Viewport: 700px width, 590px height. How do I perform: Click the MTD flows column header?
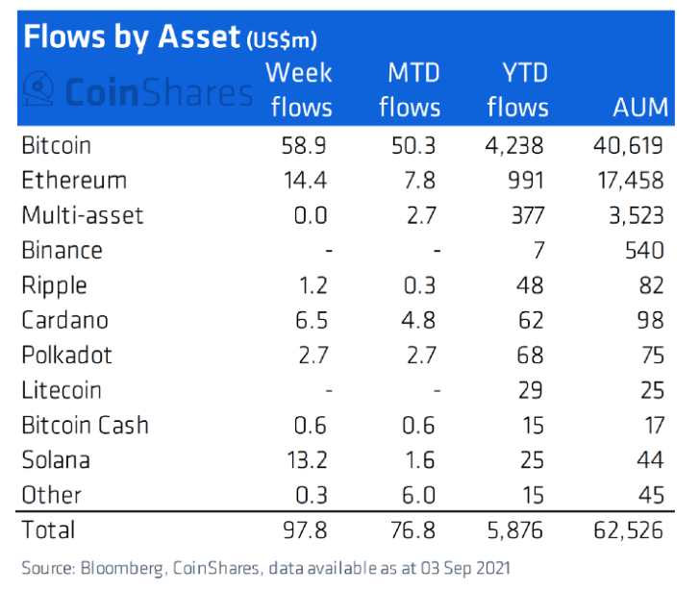(409, 89)
